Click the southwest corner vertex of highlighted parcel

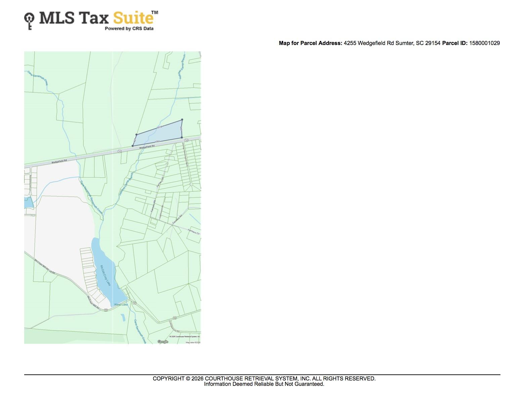tap(133, 146)
